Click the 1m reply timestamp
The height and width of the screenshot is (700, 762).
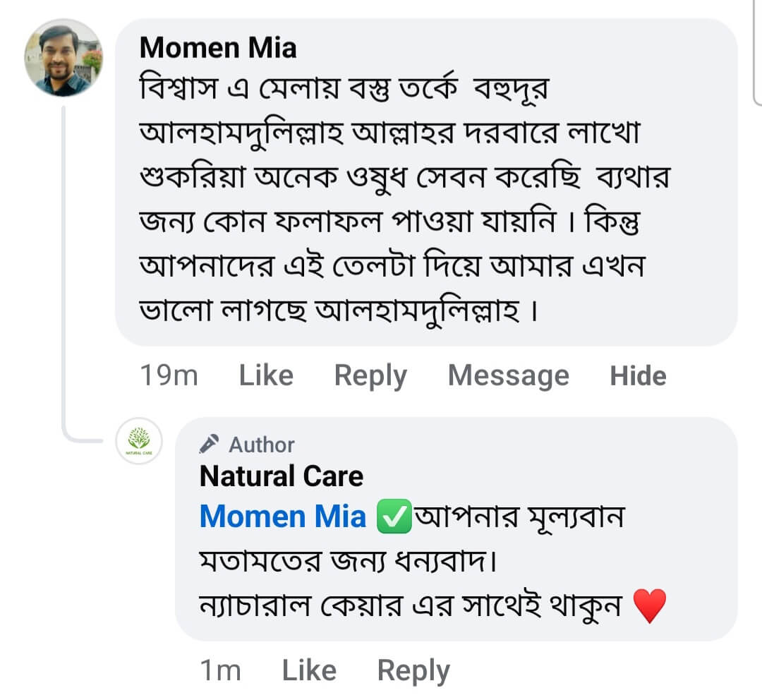pos(221,670)
